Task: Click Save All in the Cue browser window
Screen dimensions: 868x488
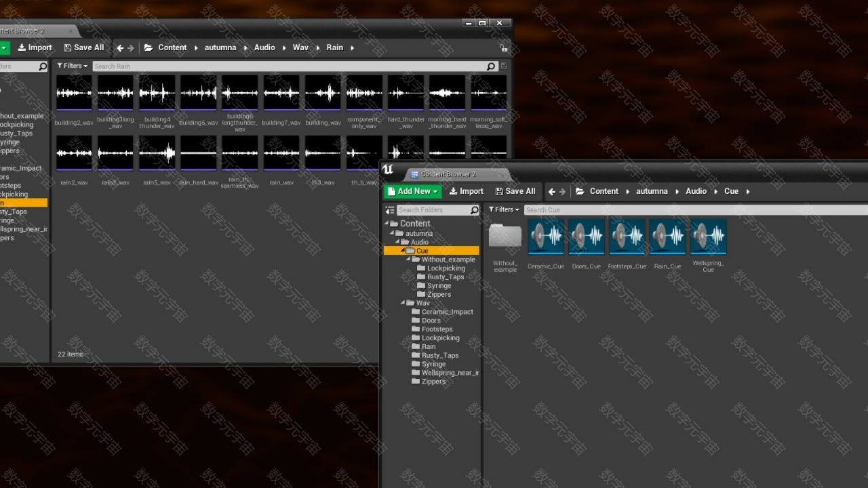Action: point(515,191)
